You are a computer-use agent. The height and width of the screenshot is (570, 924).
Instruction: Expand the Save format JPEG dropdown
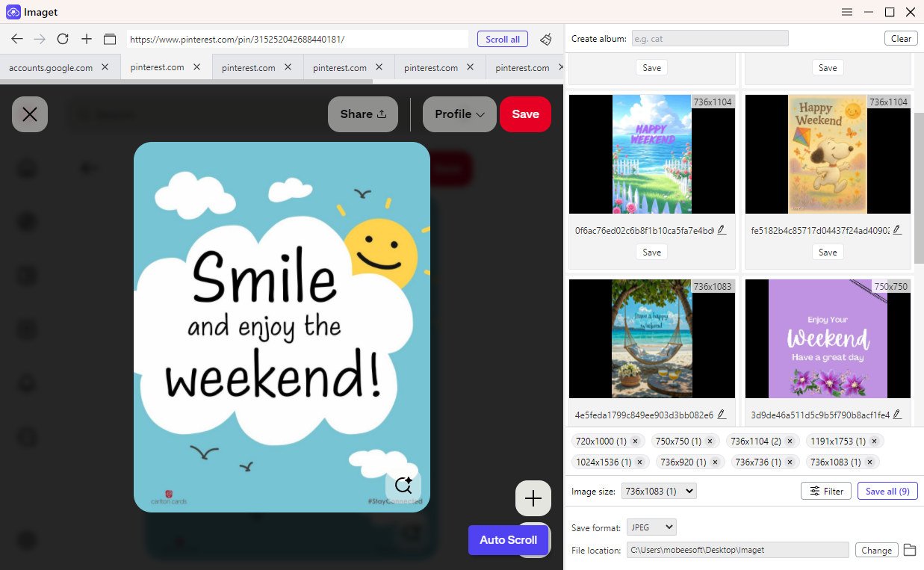click(x=651, y=527)
